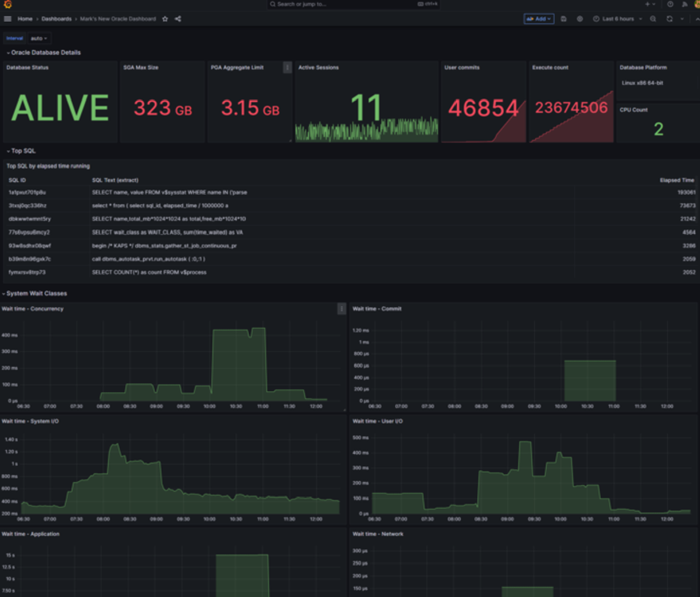The width and height of the screenshot is (700, 597).
Task: Click elapsed time value 193061
Action: (686, 192)
